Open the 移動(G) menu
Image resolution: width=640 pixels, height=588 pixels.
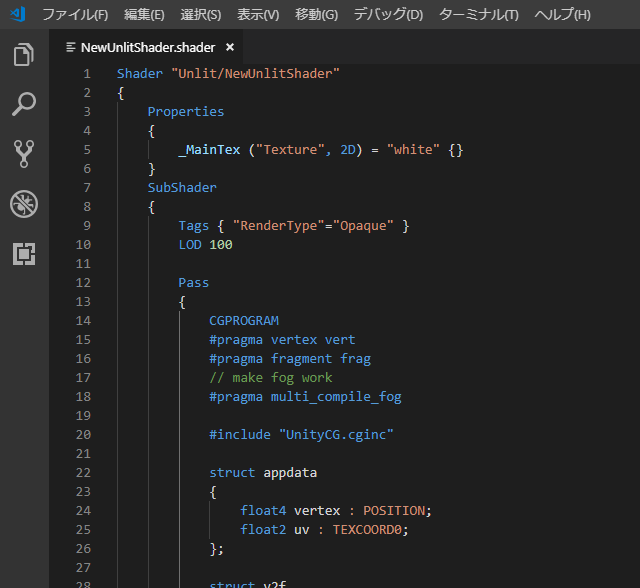316,15
